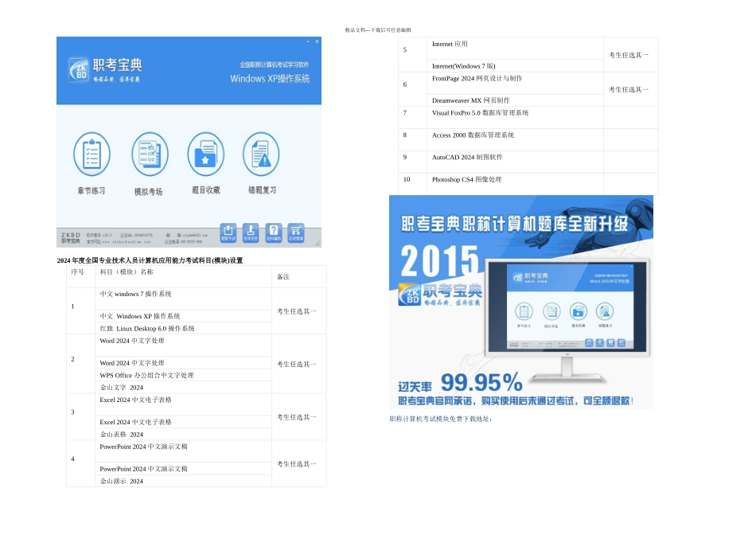Click the upgrade upload-arrow icon in footer
The width and height of the screenshot is (756, 535).
(x=228, y=232)
